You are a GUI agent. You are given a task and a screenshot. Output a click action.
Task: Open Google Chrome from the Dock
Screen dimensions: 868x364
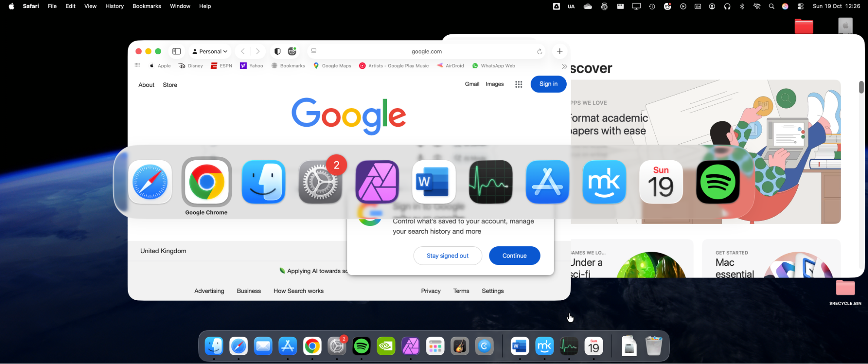pos(312,346)
